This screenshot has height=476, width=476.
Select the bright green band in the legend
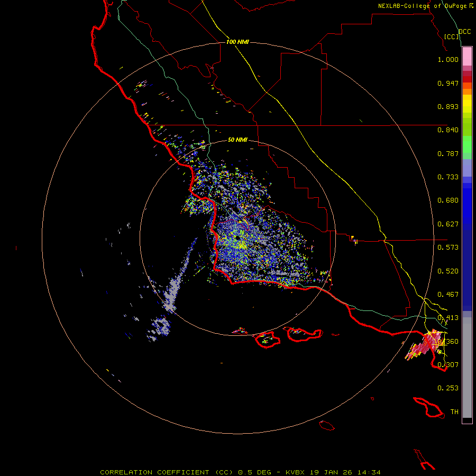click(467, 144)
